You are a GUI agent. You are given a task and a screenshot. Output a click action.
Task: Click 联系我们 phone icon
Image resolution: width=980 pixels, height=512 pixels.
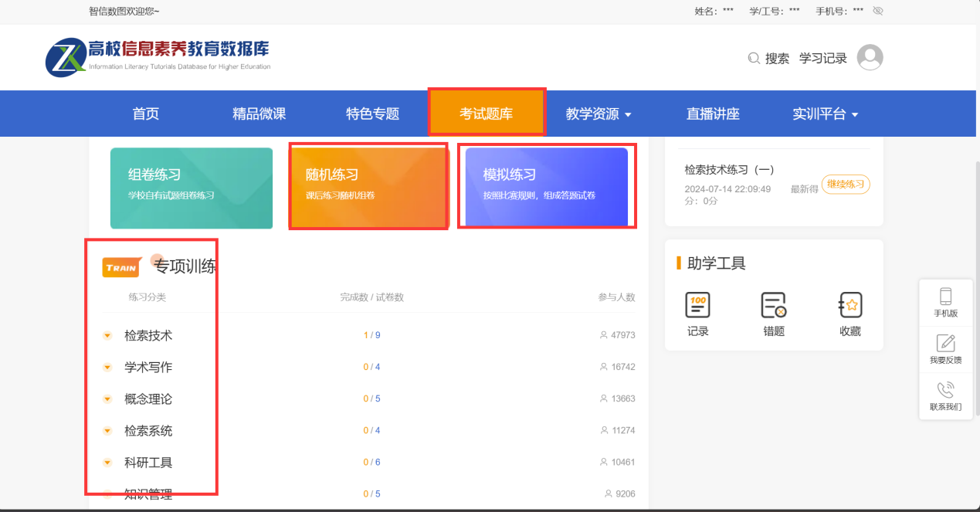coord(945,390)
